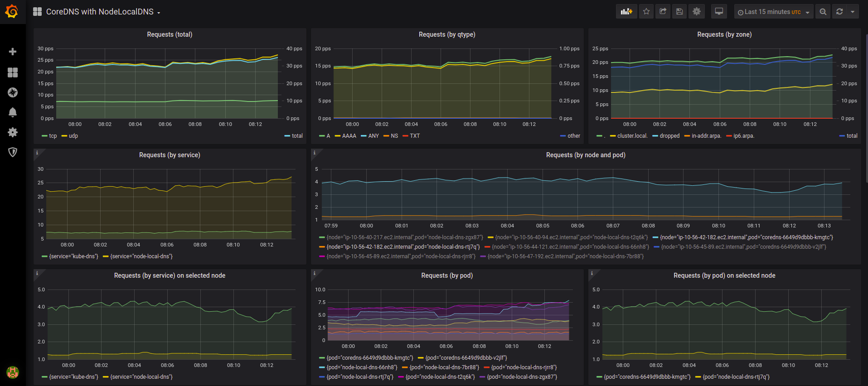Click the Share dashboard icon

click(x=663, y=12)
